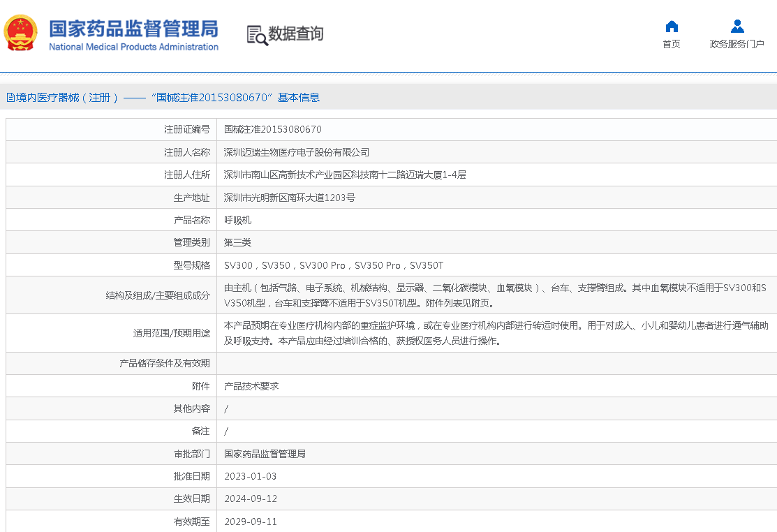Click the 注册人住所 address value cell

(345, 175)
